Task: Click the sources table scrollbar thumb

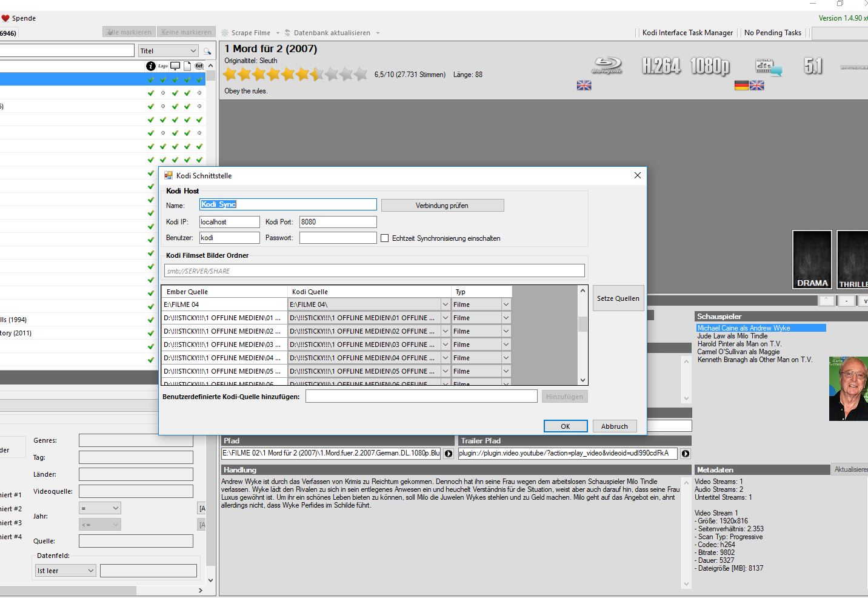Action: tap(583, 324)
